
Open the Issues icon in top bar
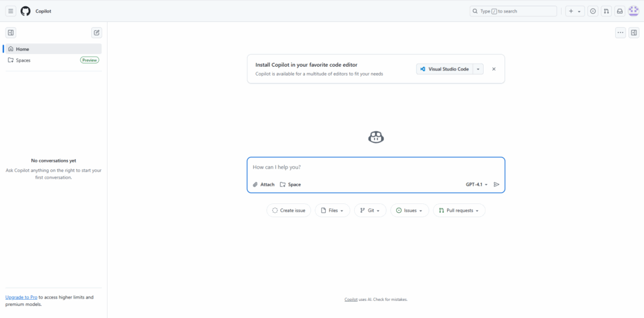click(592, 11)
